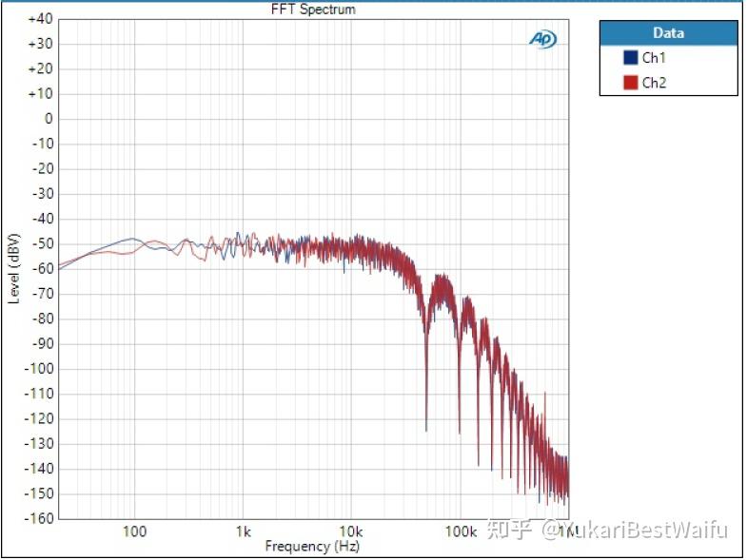Click the -160 level axis value

(x=39, y=518)
